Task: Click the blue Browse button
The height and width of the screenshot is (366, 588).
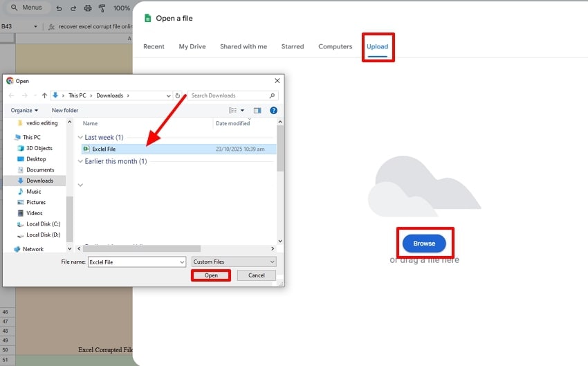Action: pos(424,244)
